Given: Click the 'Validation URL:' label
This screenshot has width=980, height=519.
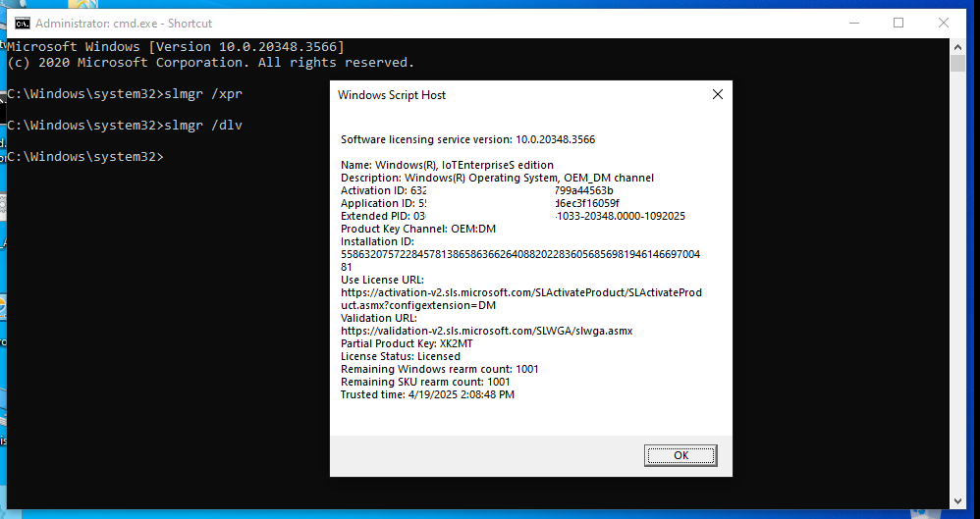Looking at the screenshot, I should (x=379, y=318).
